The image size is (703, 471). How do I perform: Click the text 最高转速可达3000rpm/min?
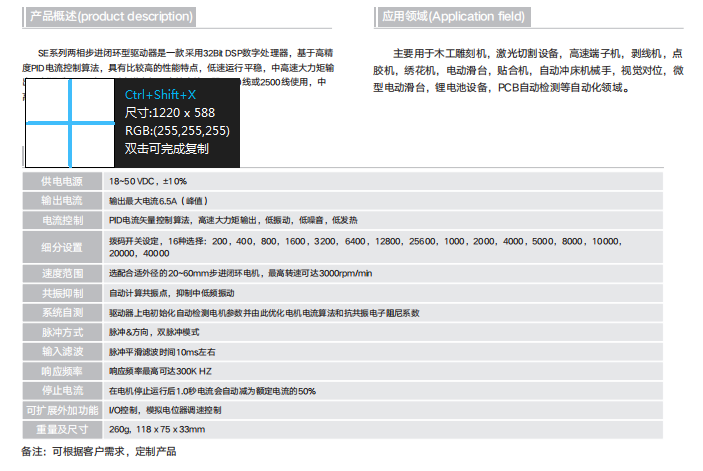click(x=320, y=273)
